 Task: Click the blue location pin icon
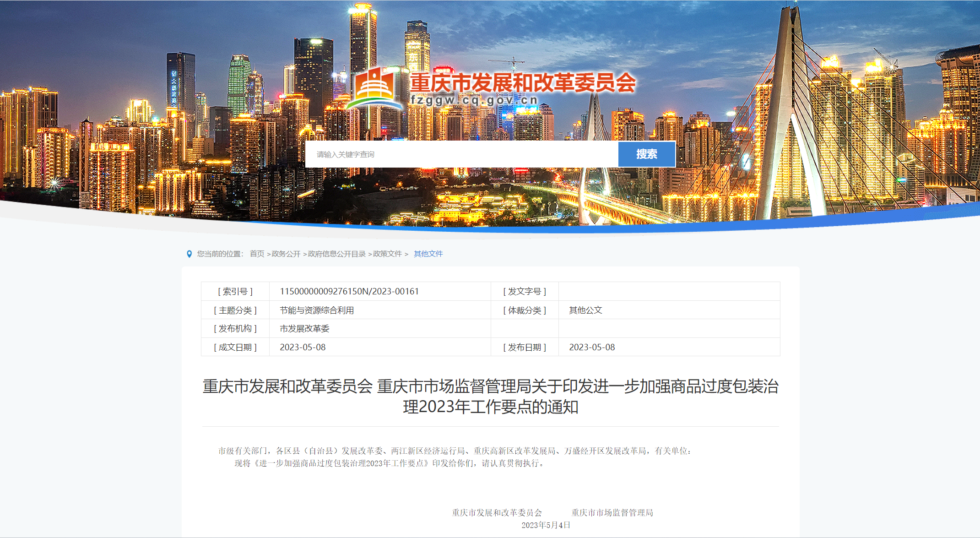pyautogui.click(x=189, y=254)
